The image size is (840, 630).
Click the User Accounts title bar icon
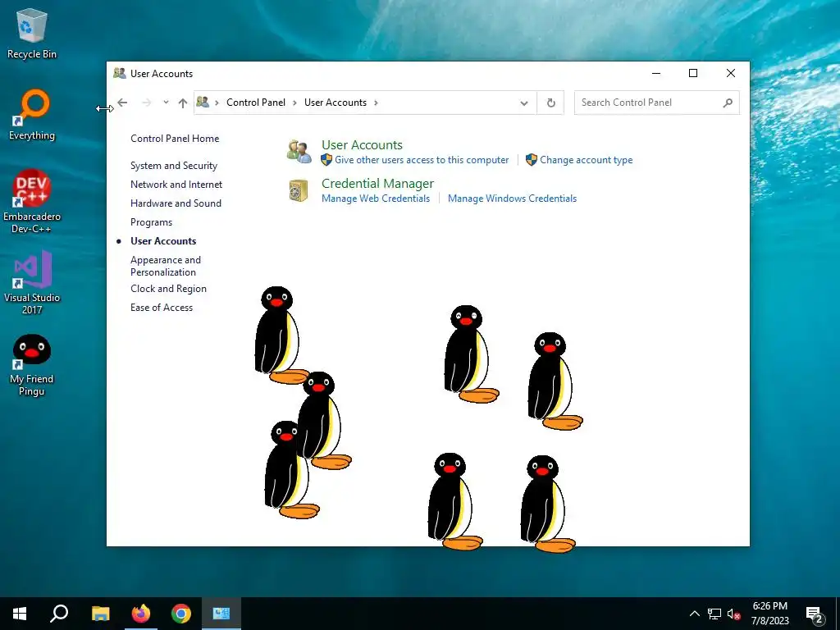(120, 73)
